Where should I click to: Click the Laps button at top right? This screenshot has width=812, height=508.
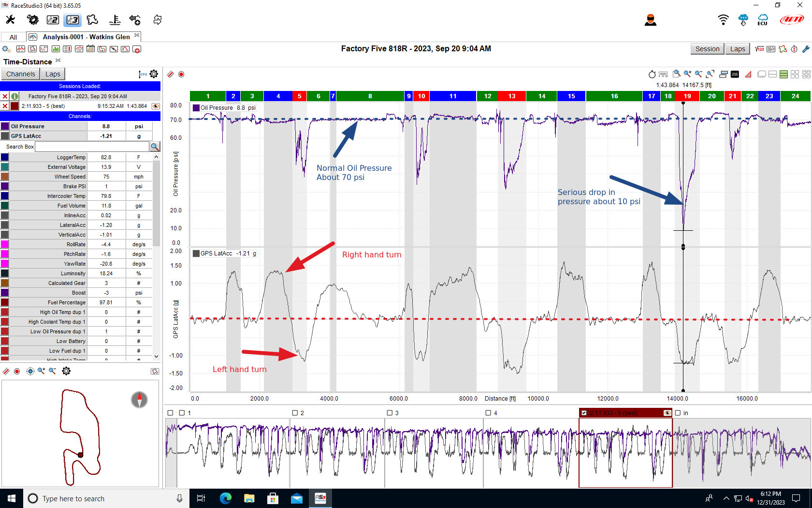tap(738, 49)
